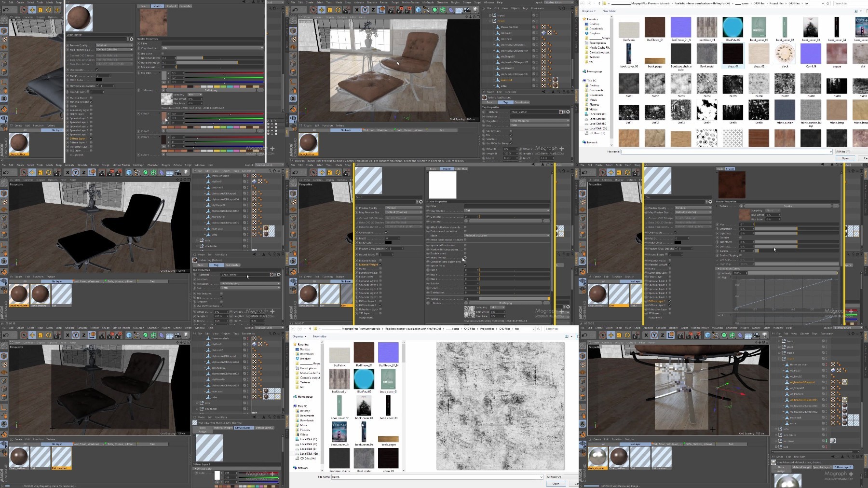
Task: Click the Gamma slider in brown texture filter frame
Action: pyautogui.click(x=797, y=251)
